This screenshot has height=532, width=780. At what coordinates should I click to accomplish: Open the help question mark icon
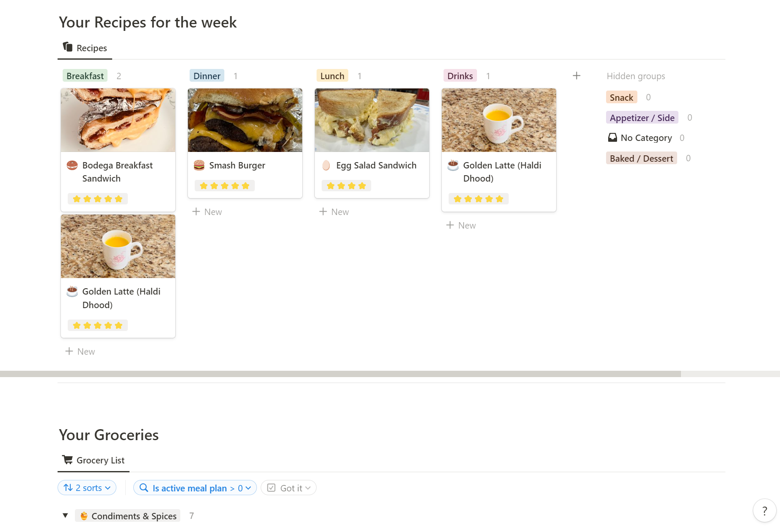tap(764, 510)
